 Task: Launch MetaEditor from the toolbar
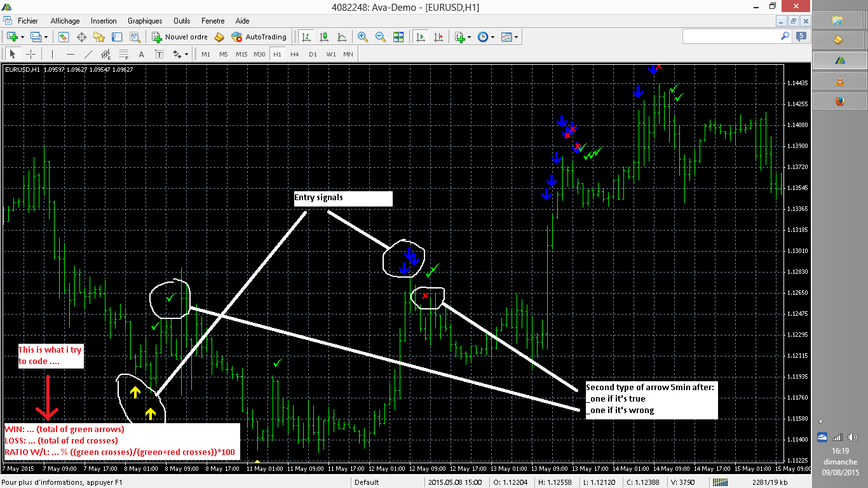pyautogui.click(x=219, y=37)
